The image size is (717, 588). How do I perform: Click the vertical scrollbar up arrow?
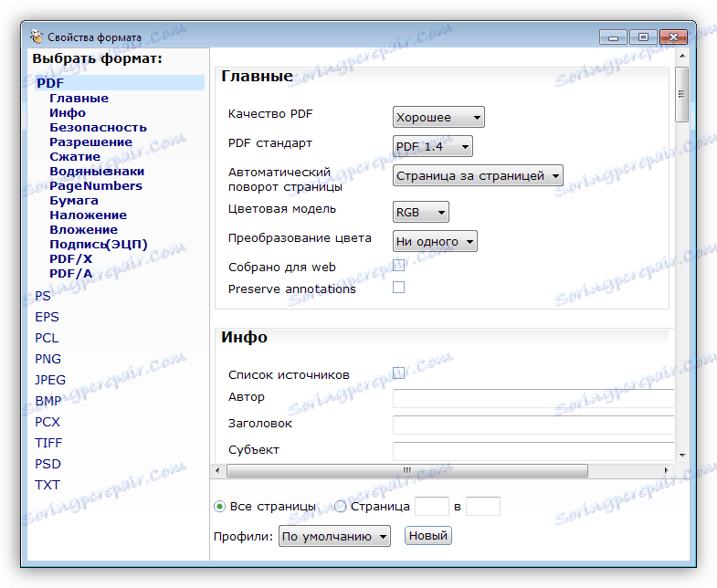coord(682,56)
